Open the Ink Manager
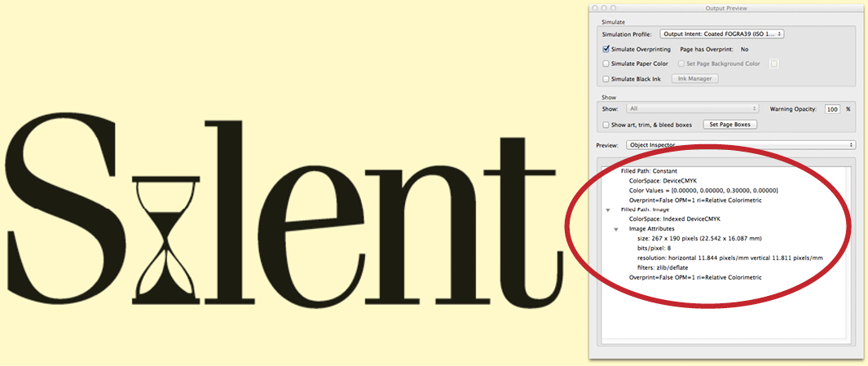The height and width of the screenshot is (366, 868). tap(695, 78)
